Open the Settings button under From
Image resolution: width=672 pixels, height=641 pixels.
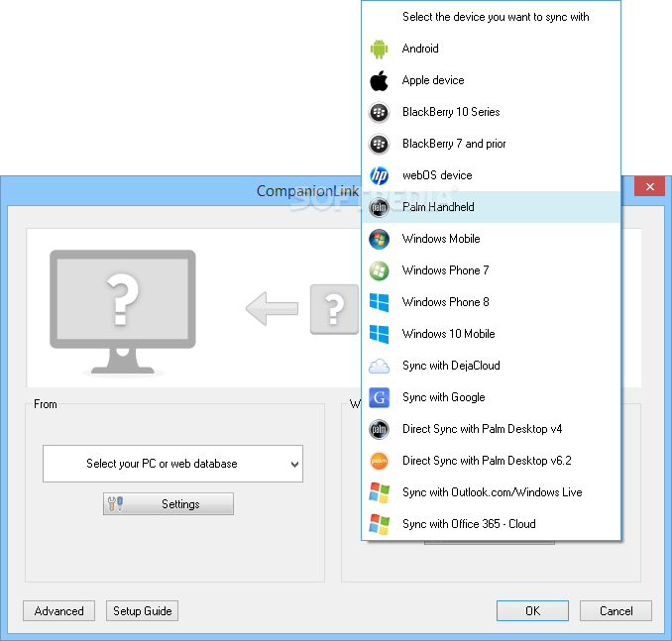(x=168, y=504)
